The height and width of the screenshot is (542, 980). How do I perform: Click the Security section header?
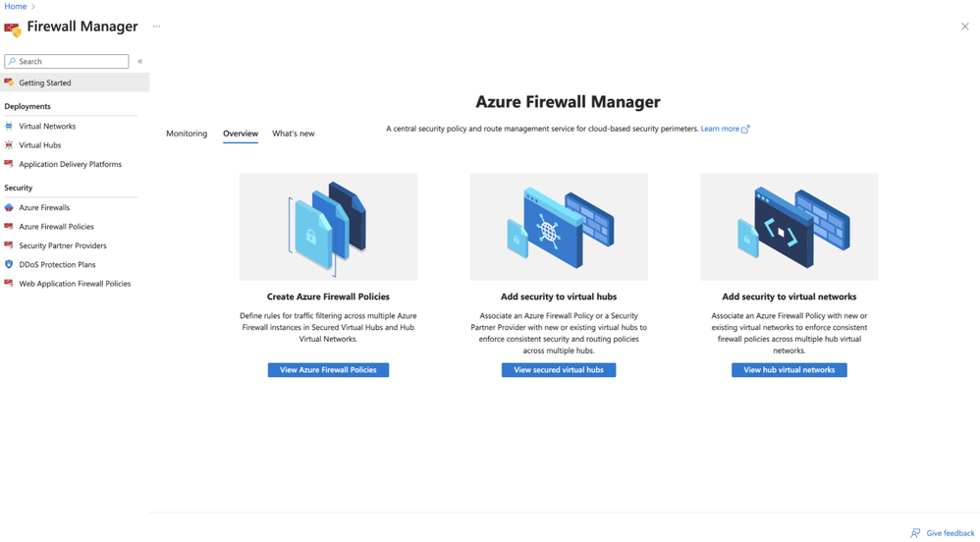click(18, 188)
